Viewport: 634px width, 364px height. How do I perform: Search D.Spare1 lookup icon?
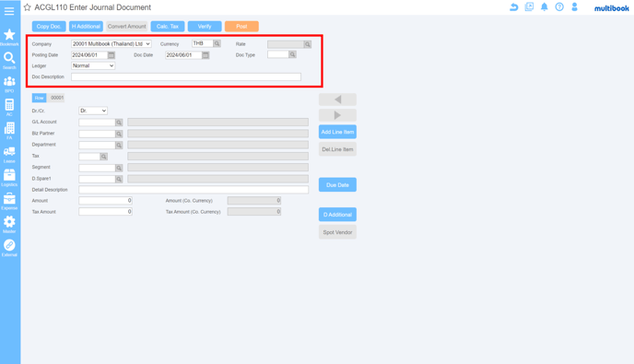pyautogui.click(x=119, y=179)
